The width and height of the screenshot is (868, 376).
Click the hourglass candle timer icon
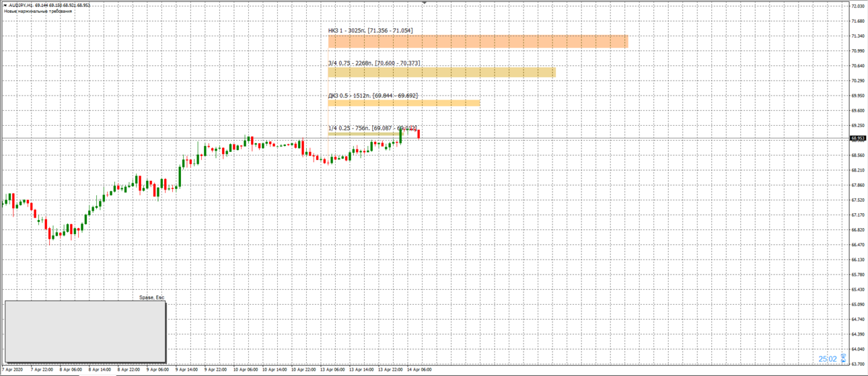pos(843,359)
